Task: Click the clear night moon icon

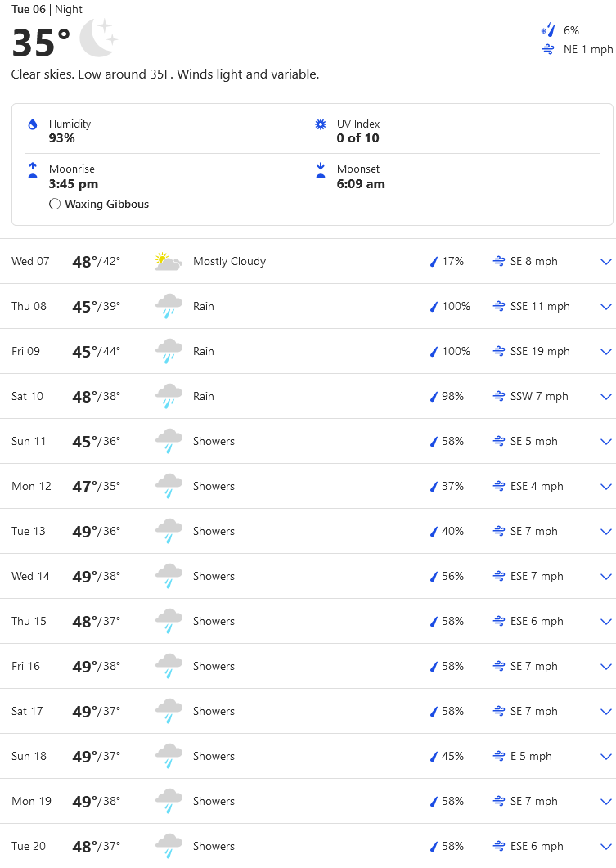Action: [x=98, y=39]
